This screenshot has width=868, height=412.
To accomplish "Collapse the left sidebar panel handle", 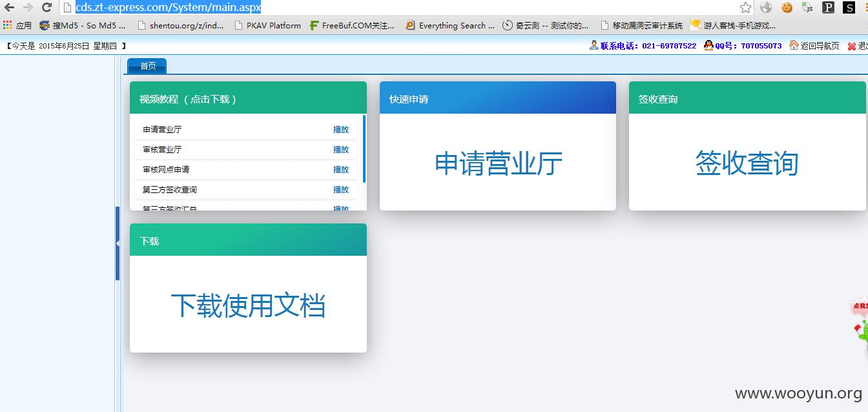I will pyautogui.click(x=118, y=243).
